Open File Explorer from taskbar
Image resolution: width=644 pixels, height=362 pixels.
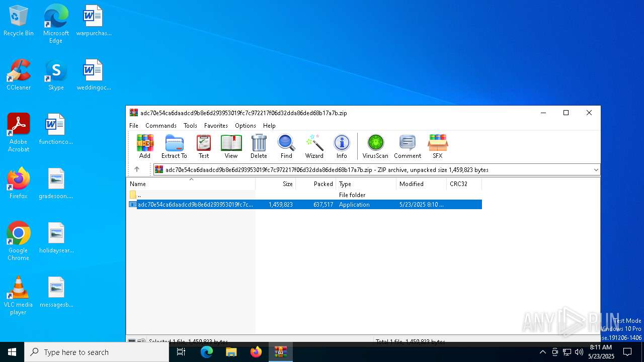tap(231, 352)
